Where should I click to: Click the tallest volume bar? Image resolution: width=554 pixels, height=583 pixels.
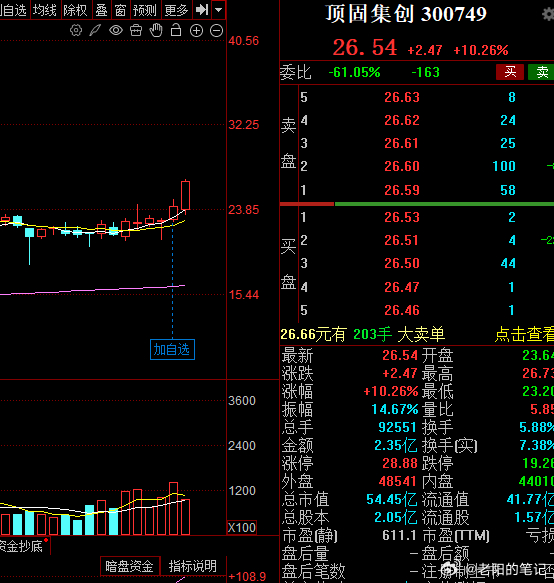point(173,508)
